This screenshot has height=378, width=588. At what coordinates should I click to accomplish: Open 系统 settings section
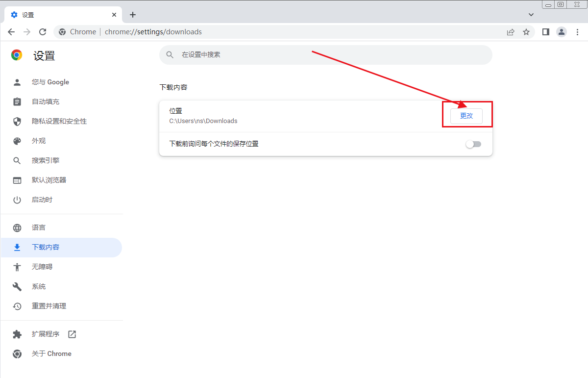click(x=61, y=286)
